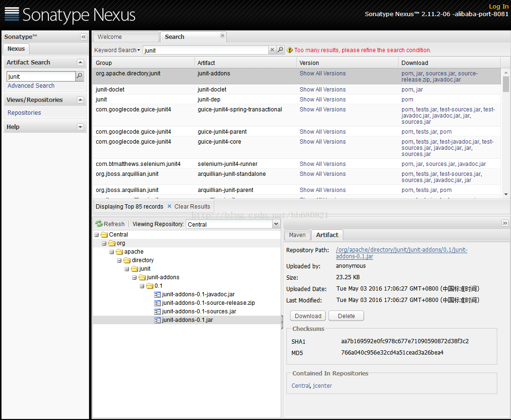The width and height of the screenshot is (511, 420).
Task: Collapse the Sonatype left sidebar panel
Action: (x=83, y=37)
